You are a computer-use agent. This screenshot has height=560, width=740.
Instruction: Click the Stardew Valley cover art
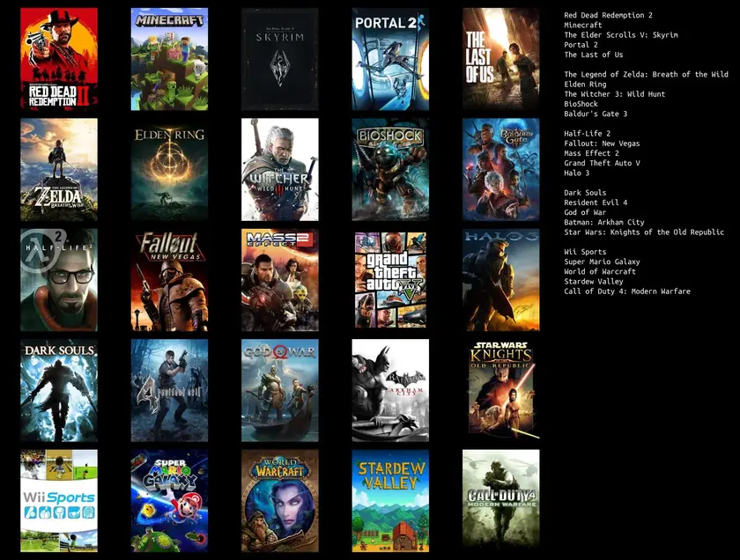pos(390,500)
